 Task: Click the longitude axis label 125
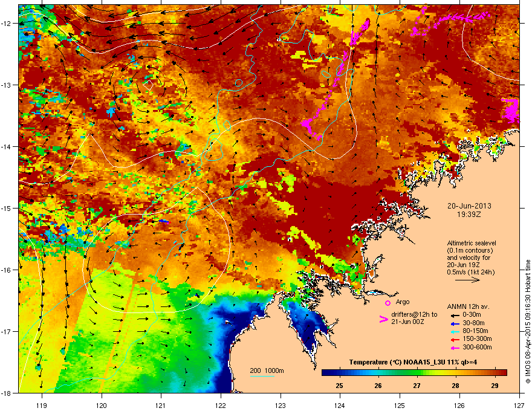click(400, 405)
